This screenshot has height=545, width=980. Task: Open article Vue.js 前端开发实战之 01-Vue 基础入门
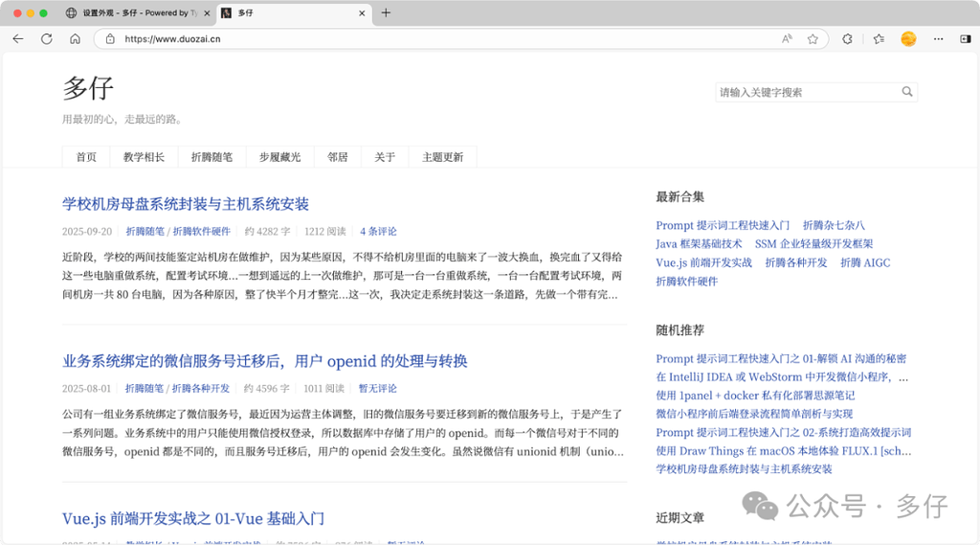point(193,518)
